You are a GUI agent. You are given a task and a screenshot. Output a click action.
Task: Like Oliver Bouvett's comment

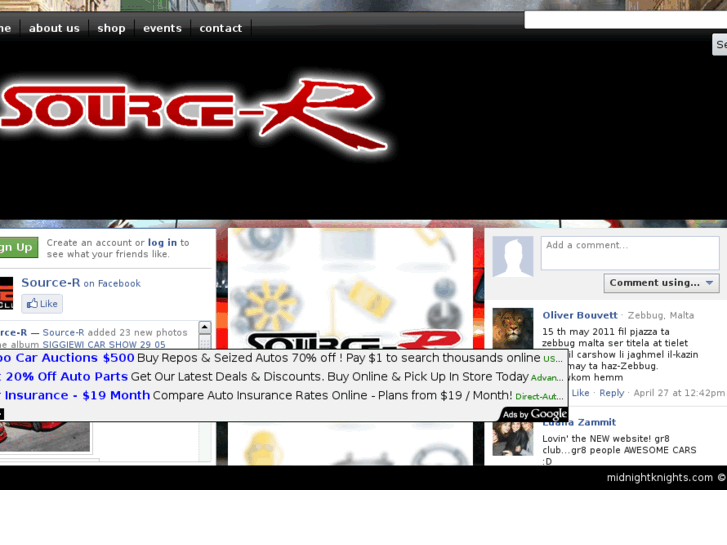[580, 393]
